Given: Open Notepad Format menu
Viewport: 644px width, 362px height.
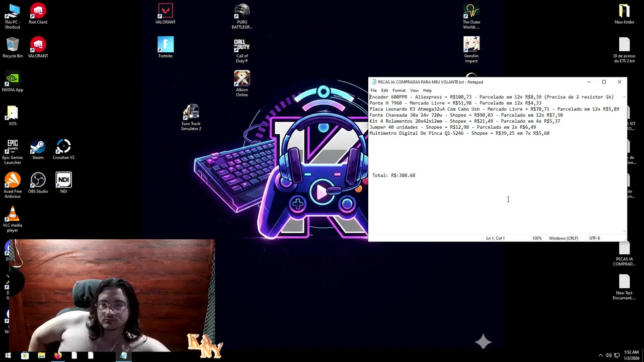Looking at the screenshot, I should tap(399, 90).
